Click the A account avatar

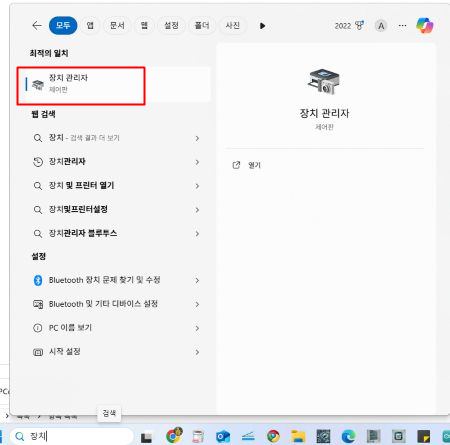[x=381, y=26]
